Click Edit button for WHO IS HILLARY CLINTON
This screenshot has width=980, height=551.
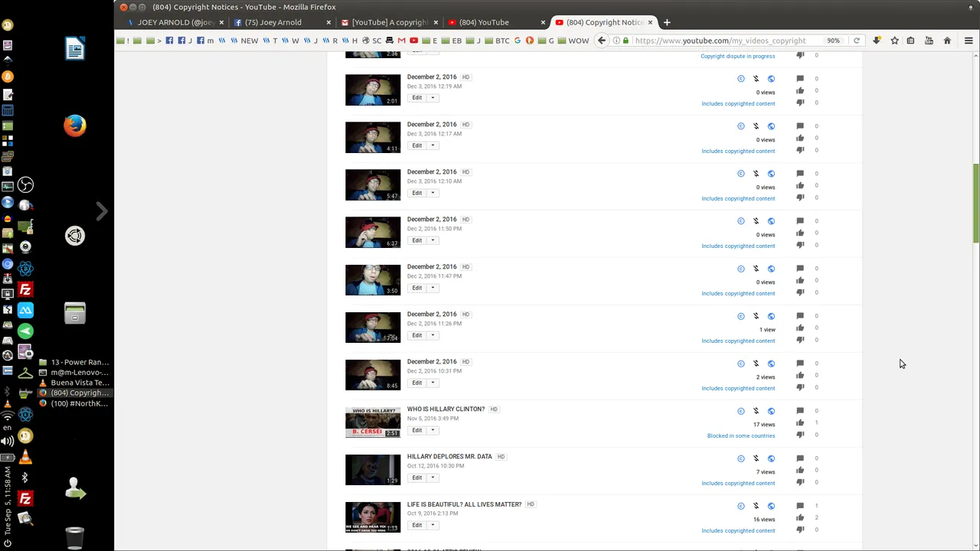(x=416, y=430)
